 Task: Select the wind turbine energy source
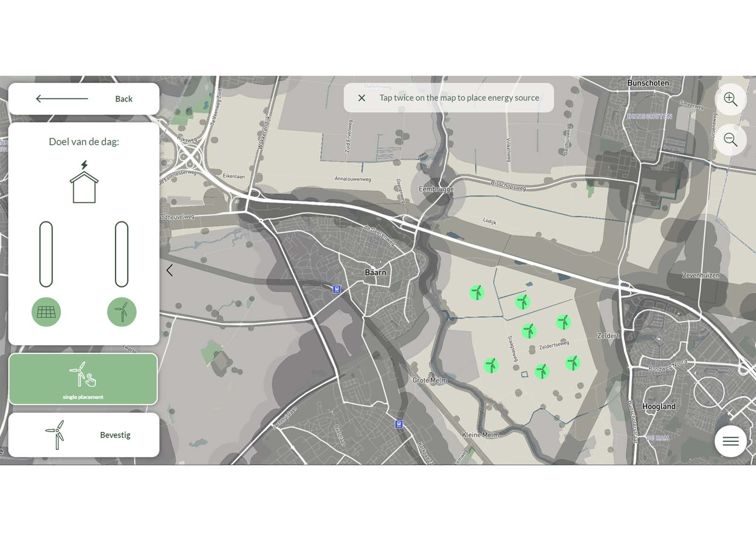(x=122, y=312)
